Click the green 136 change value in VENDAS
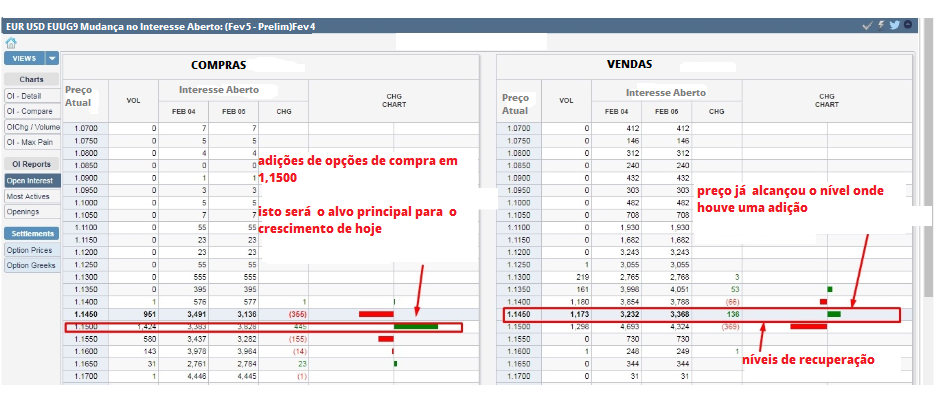The height and width of the screenshot is (395, 943). [733, 314]
